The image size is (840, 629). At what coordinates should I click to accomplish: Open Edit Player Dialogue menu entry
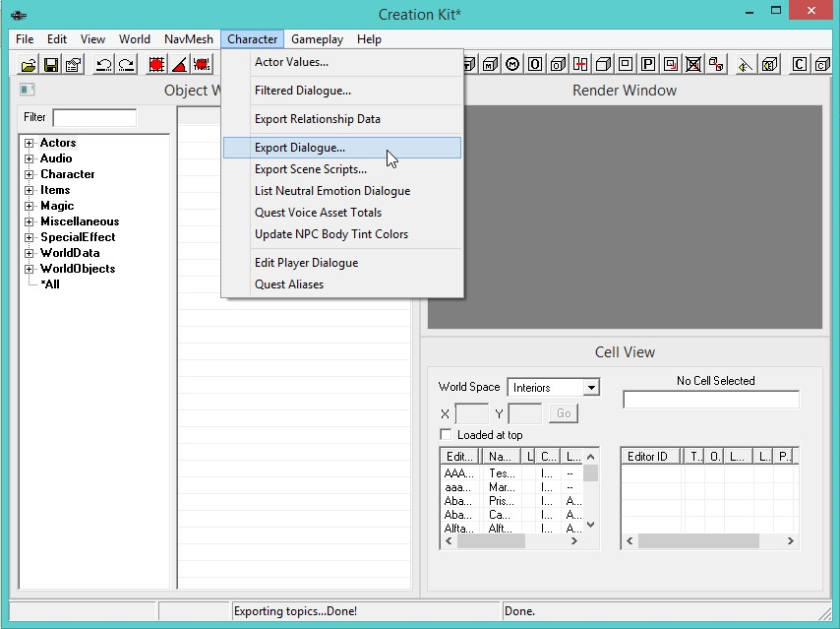coord(341,263)
